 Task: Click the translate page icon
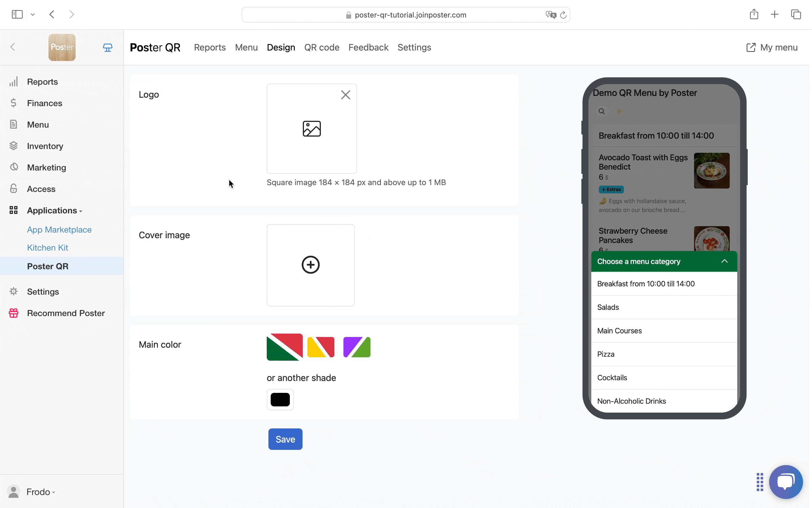point(550,15)
